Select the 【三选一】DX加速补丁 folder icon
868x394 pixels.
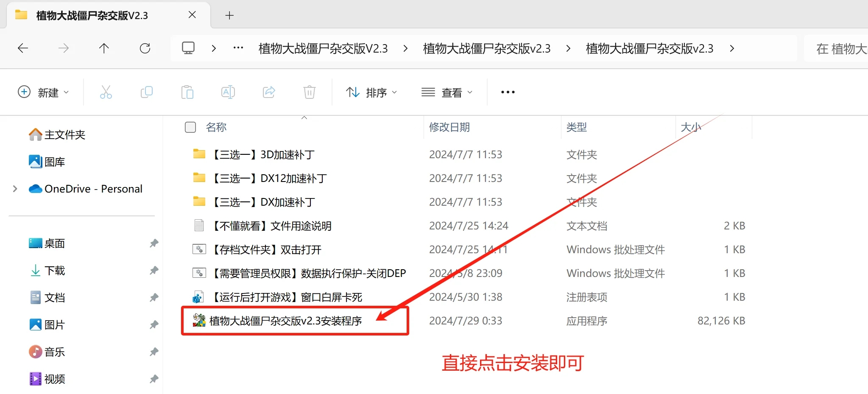pos(199,201)
